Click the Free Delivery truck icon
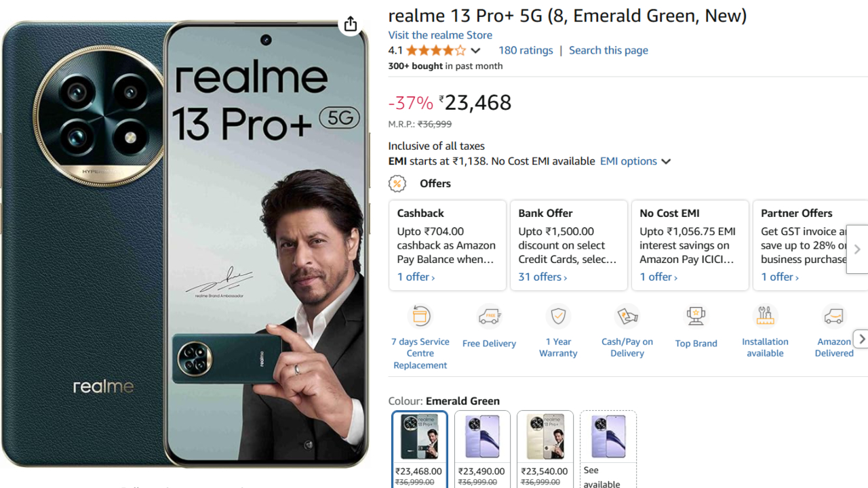 (489, 317)
